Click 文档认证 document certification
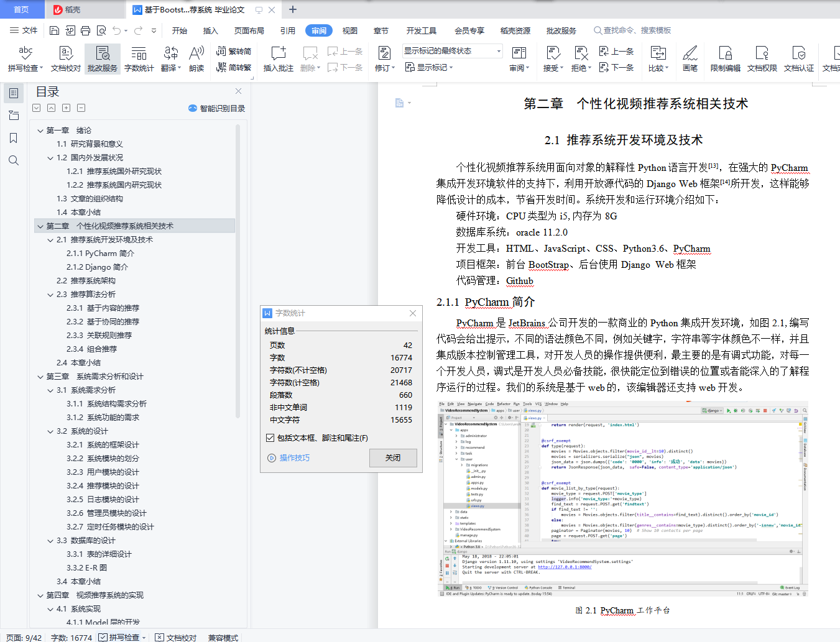Screen dimensions: 840x642 [799, 59]
